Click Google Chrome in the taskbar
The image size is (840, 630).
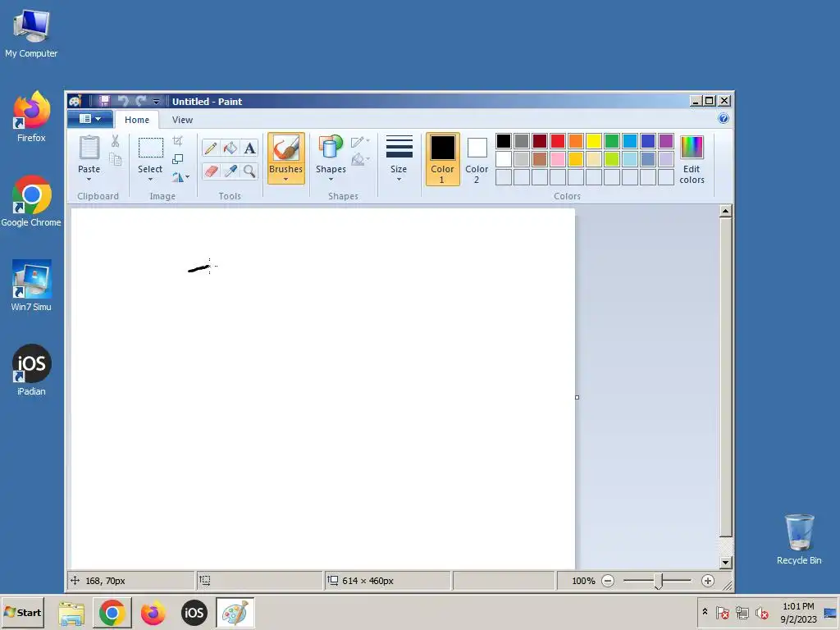112,612
